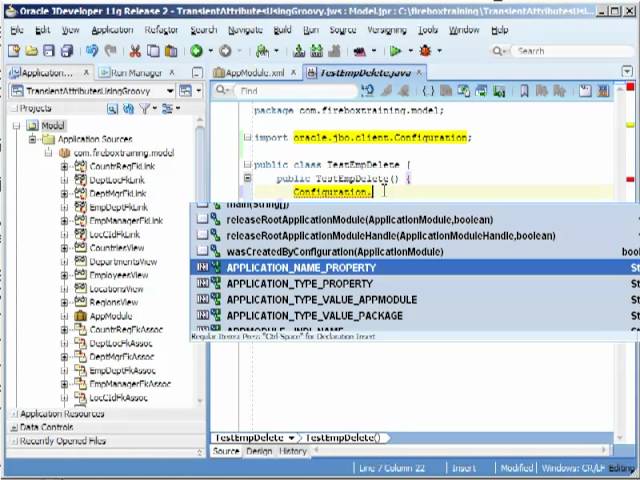The image size is (640, 480).
Task: Click the main toolbar Search field
Action: coord(571,51)
